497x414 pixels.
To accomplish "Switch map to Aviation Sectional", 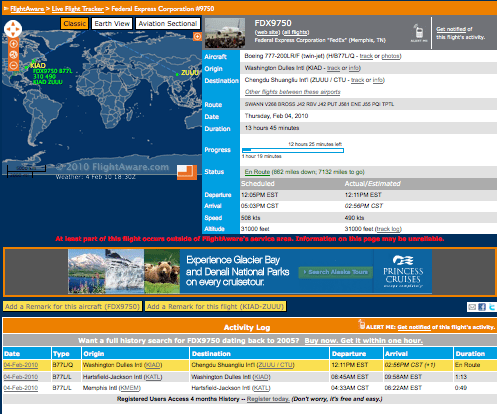I will click(168, 24).
